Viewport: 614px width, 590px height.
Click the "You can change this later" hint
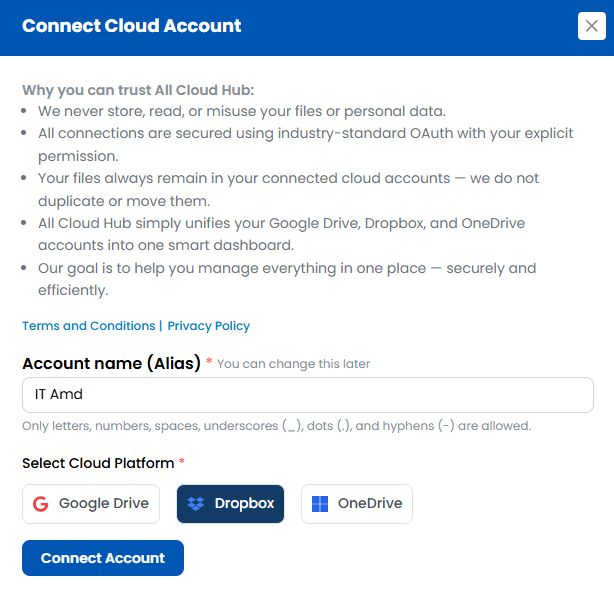coord(293,364)
